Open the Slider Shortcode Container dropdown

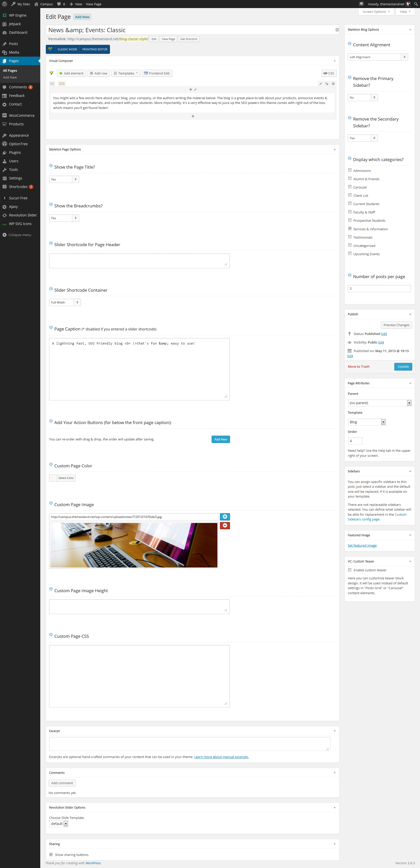pos(65,302)
